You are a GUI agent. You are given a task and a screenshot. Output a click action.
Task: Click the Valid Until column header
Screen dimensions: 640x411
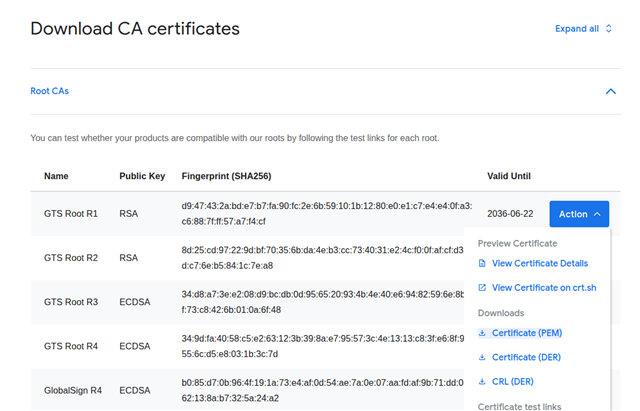(509, 176)
